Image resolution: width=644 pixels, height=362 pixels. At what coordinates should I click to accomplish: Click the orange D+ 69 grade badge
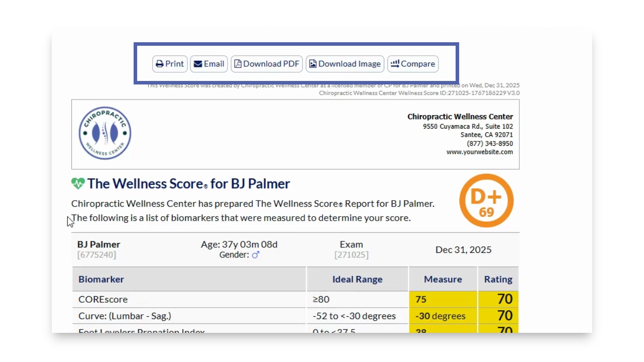click(486, 200)
